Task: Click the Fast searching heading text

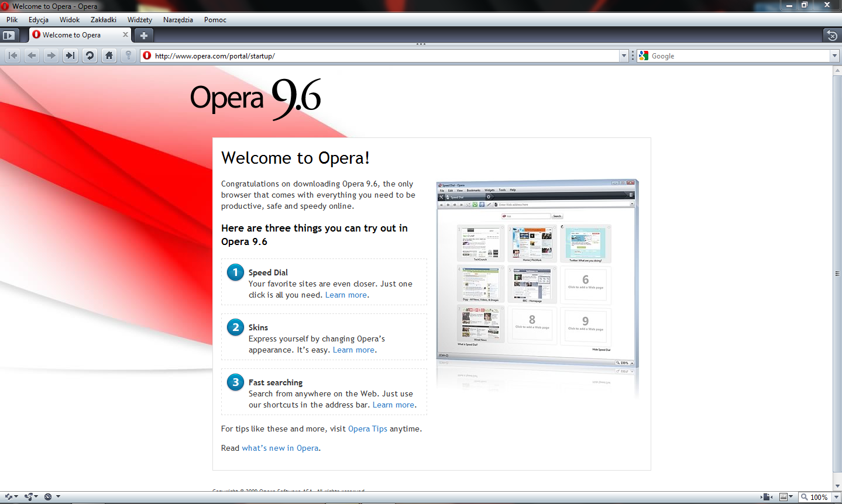Action: (276, 382)
